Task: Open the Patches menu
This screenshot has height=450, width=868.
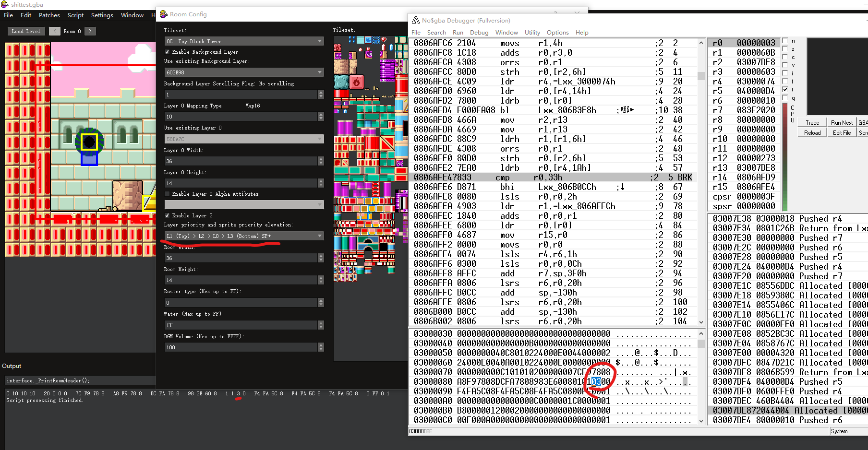Action: 49,15
